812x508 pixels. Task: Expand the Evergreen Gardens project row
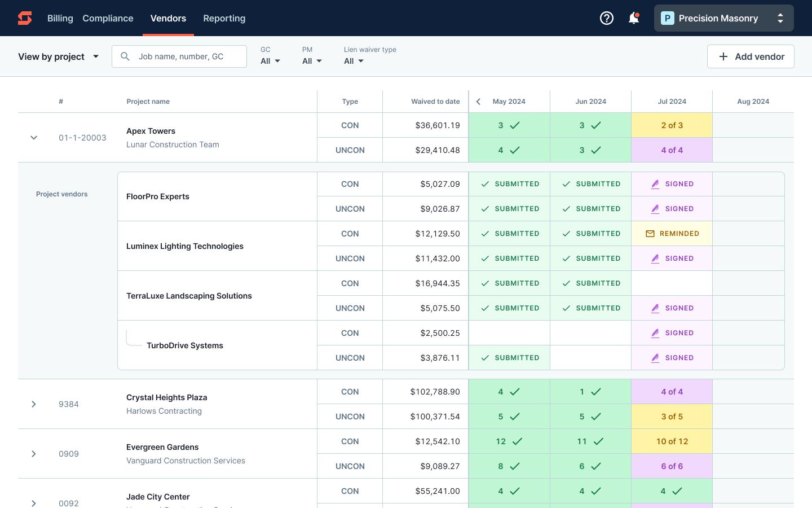point(34,454)
